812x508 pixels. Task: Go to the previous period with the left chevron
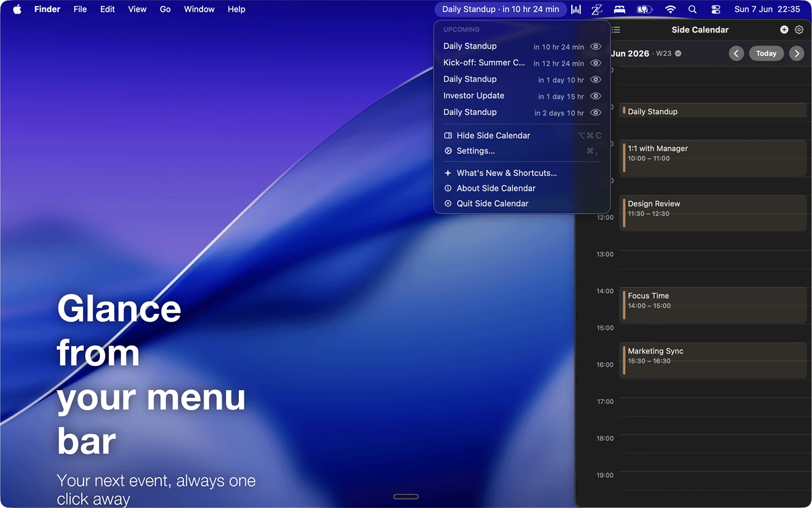pyautogui.click(x=737, y=53)
